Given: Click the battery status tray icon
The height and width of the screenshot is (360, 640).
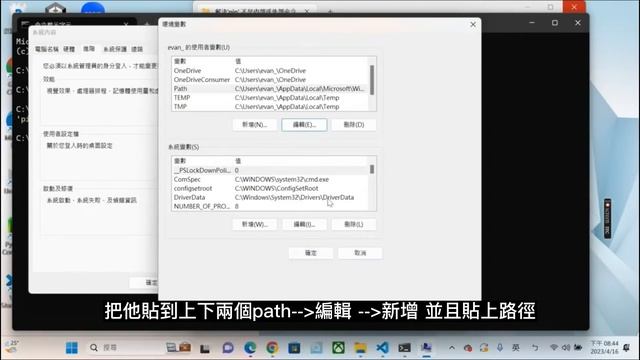Looking at the screenshot, I should click(578, 348).
